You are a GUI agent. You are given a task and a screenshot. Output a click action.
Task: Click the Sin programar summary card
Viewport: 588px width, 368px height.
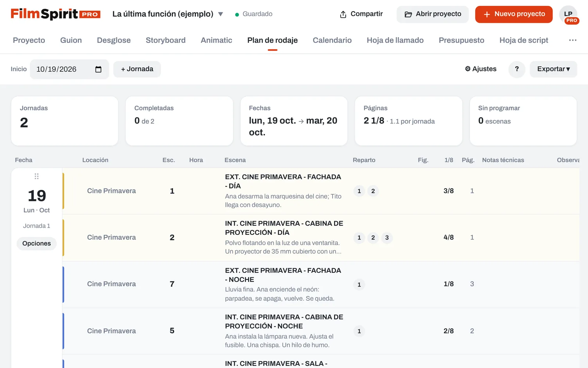[x=523, y=121]
